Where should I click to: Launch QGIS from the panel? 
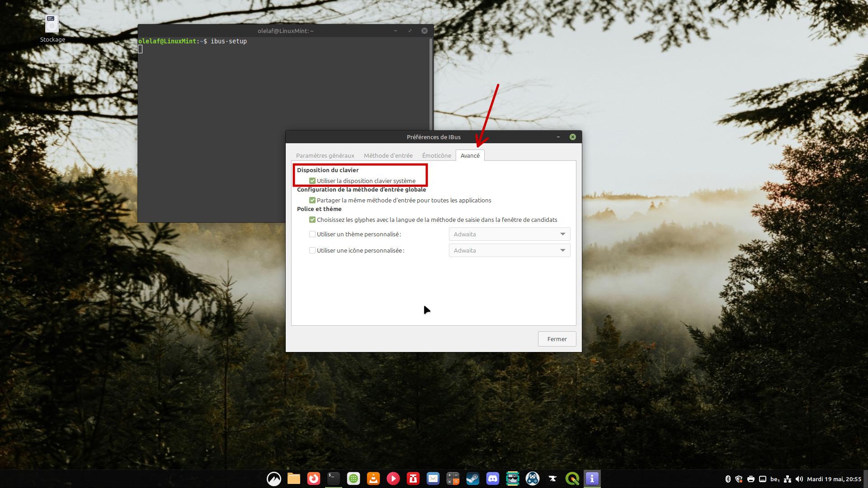[572, 479]
